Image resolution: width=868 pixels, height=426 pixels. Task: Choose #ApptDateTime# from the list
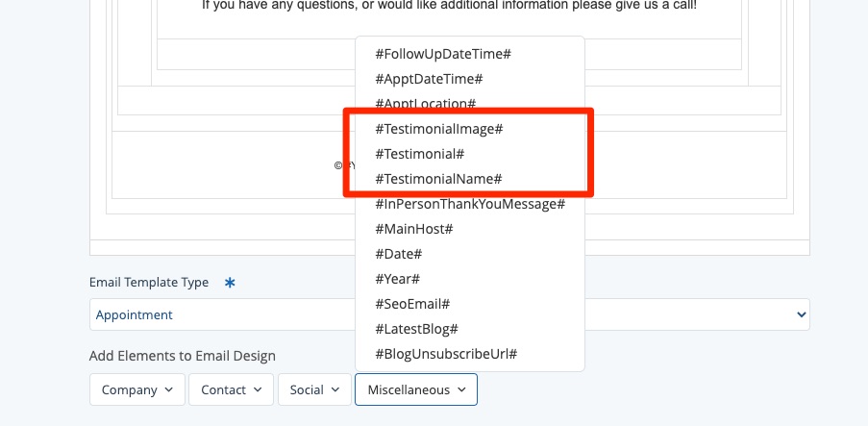coord(429,78)
